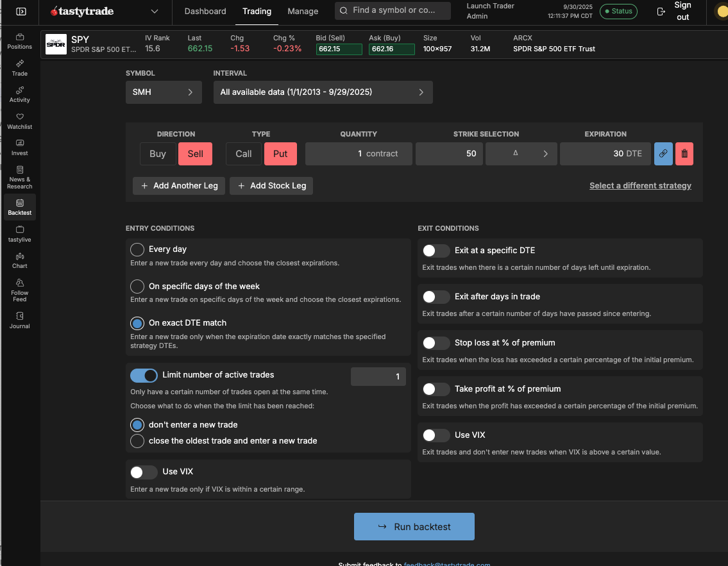
Task: Switch to the Manage tab
Action: tap(303, 12)
